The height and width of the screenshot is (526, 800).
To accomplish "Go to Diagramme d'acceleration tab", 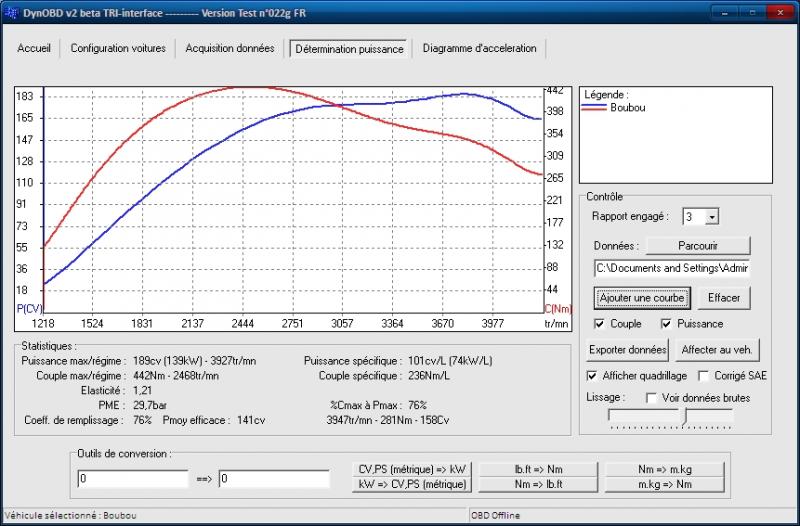I will [479, 48].
